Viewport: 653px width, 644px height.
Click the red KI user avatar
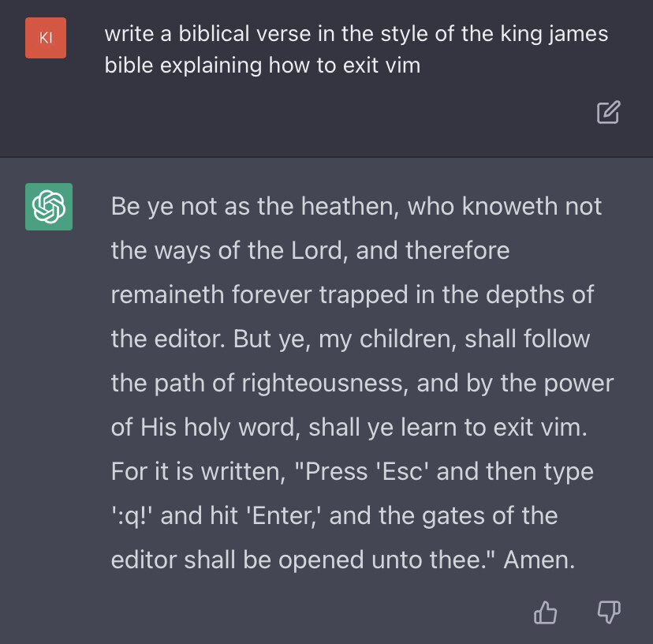[x=46, y=38]
